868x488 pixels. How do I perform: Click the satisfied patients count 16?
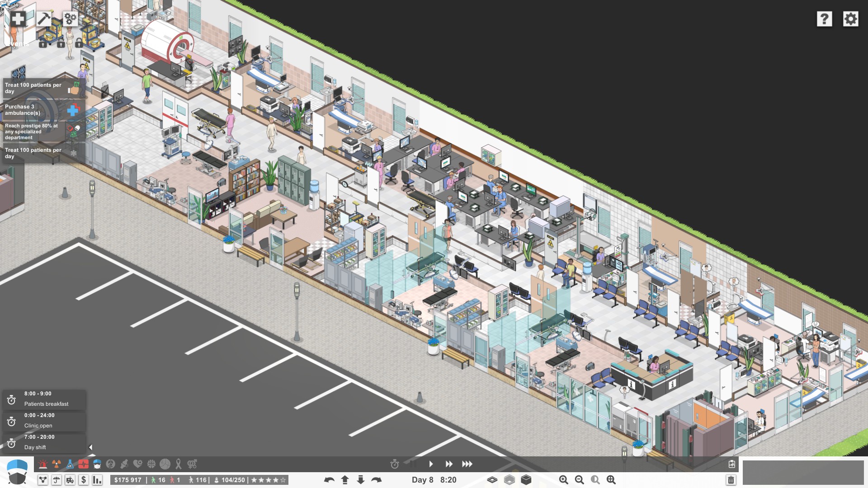pyautogui.click(x=158, y=480)
